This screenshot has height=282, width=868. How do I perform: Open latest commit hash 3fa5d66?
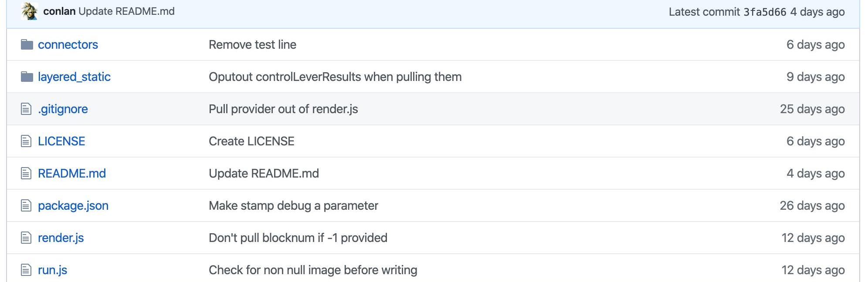(765, 12)
